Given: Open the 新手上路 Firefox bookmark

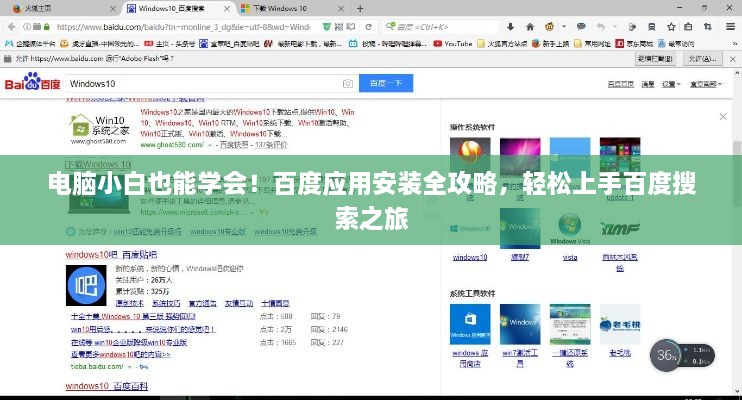Looking at the screenshot, I should pyautogui.click(x=550, y=44).
